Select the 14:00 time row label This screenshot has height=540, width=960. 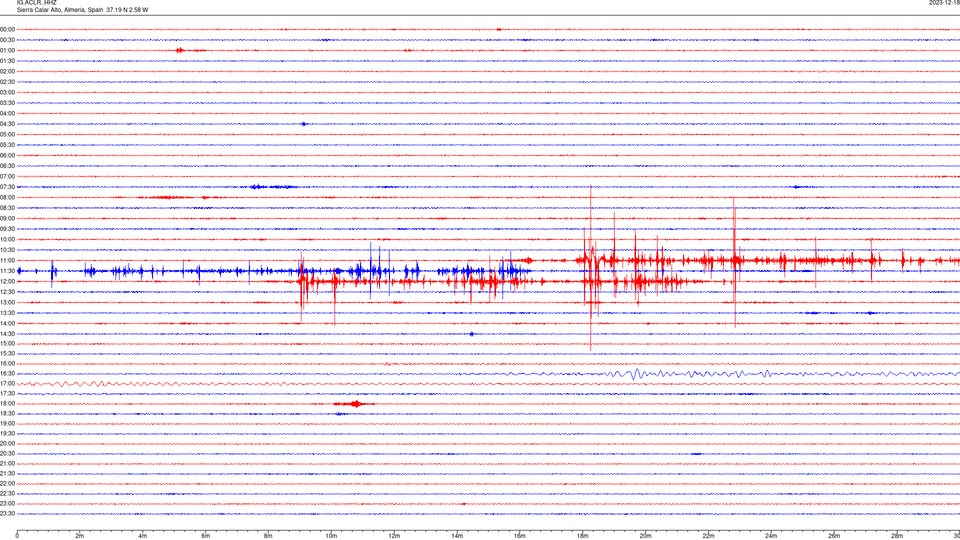[7, 323]
